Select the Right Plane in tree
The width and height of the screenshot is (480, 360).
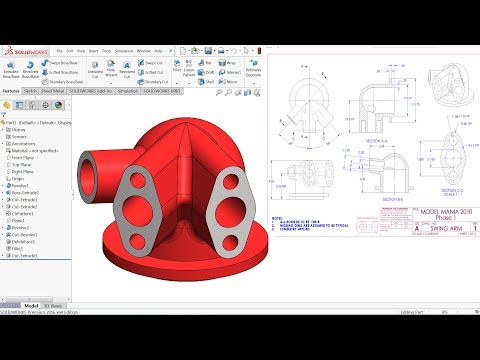tap(20, 172)
